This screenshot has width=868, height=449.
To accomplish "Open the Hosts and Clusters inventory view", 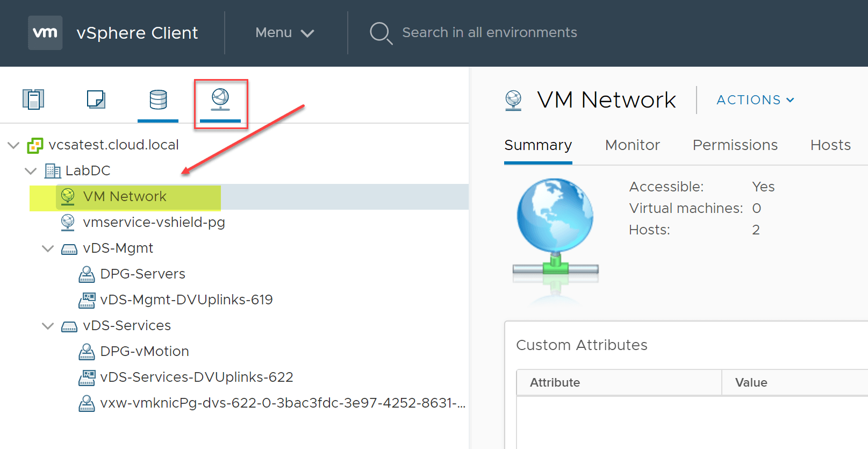I will 33,99.
